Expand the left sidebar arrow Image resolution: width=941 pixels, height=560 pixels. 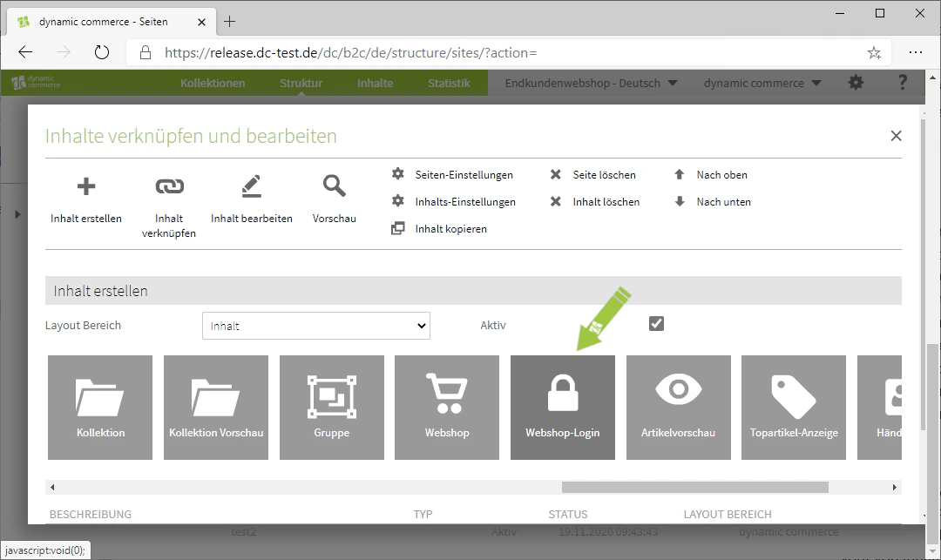click(x=17, y=214)
